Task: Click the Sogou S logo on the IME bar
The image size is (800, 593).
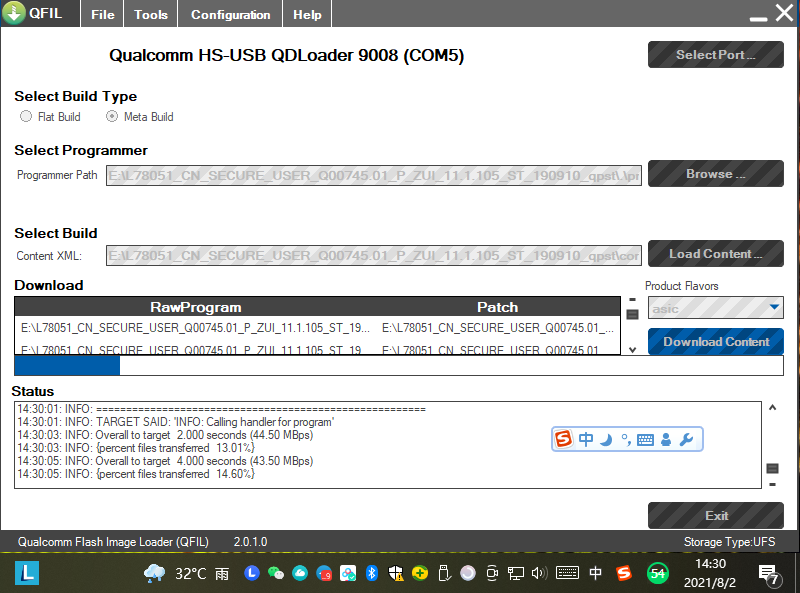Action: coord(564,439)
